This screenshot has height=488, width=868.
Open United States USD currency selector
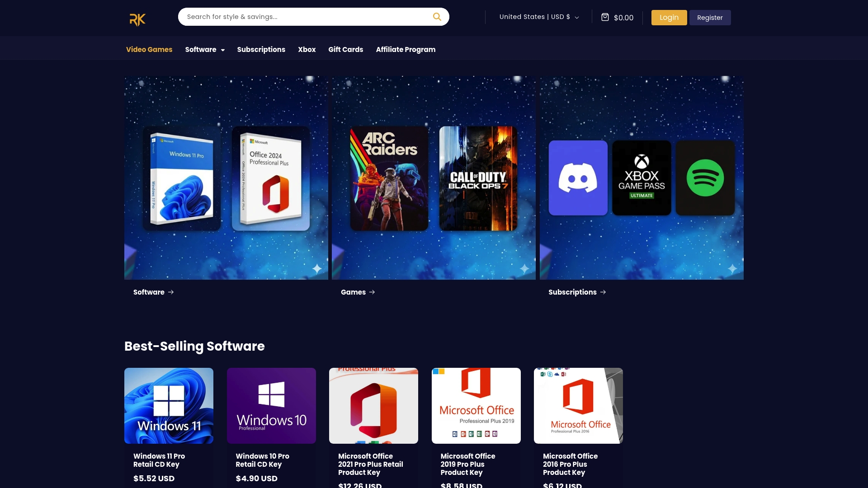click(x=539, y=17)
